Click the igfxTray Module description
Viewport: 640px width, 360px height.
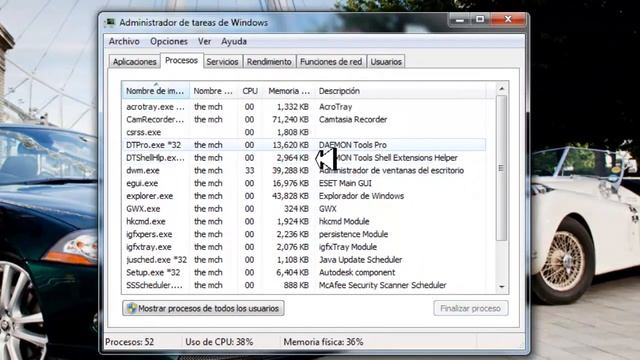347,247
